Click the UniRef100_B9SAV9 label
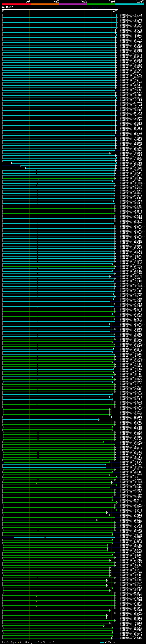 131,67
